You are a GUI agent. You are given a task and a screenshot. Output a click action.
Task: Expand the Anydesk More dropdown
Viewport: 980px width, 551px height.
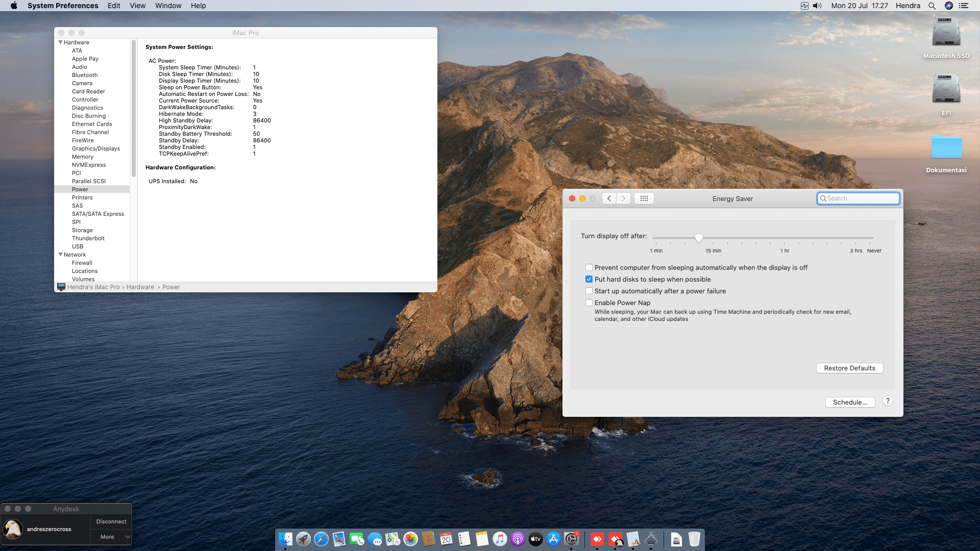112,537
